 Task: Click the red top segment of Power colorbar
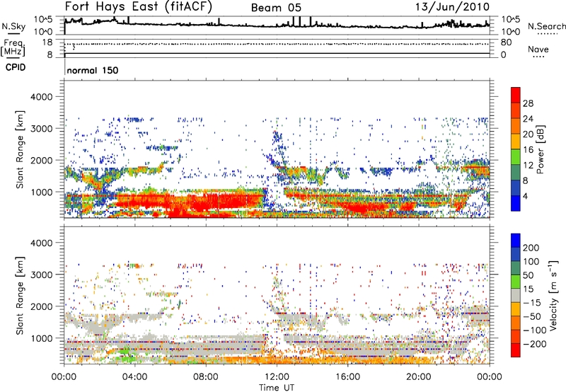click(516, 95)
